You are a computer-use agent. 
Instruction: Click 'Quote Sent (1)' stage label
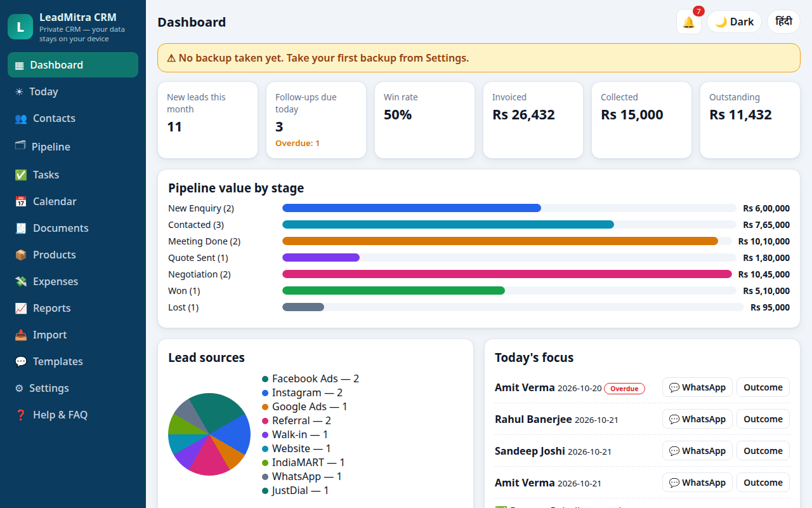(x=198, y=258)
